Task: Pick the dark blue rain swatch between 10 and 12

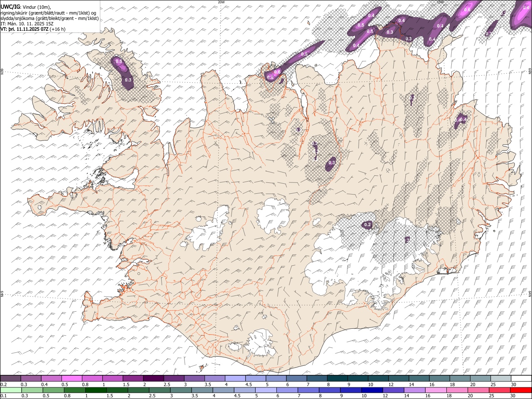Action: tap(372, 390)
